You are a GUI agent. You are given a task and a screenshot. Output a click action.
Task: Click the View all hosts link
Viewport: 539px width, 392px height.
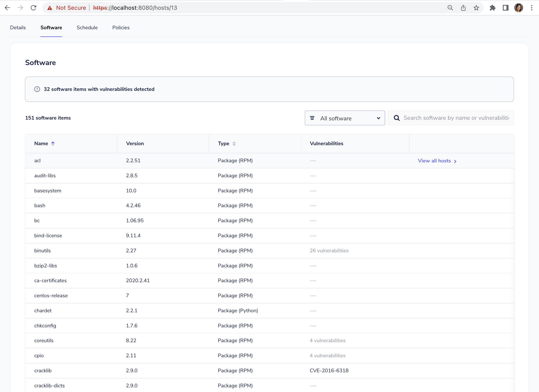point(434,161)
